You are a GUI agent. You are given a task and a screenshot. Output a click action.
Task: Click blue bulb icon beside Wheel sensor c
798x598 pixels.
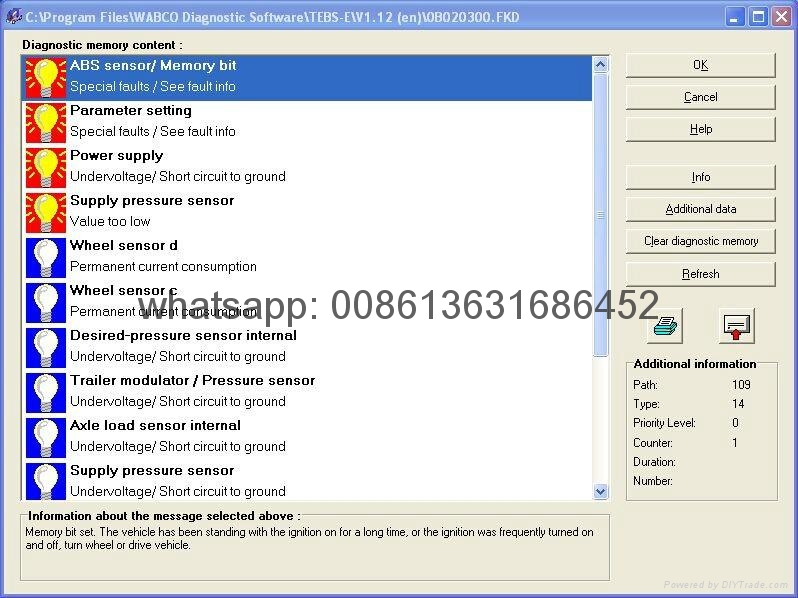[45, 301]
